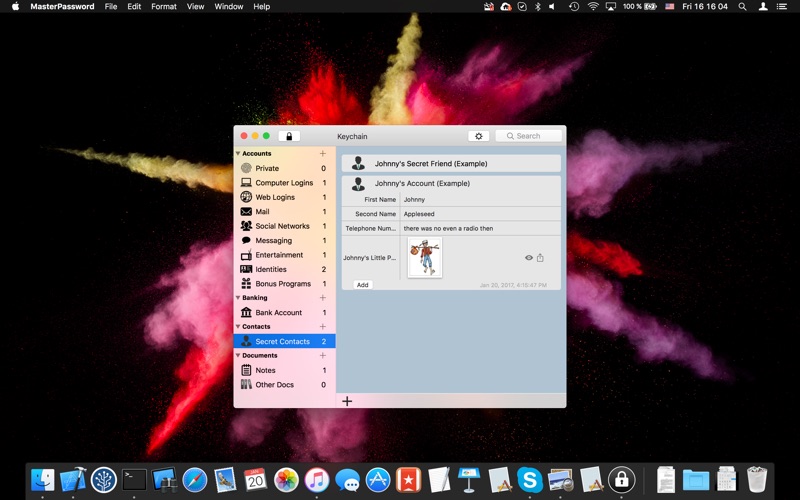Click the Search field
Image resolution: width=800 pixels, height=500 pixels.
coord(529,136)
